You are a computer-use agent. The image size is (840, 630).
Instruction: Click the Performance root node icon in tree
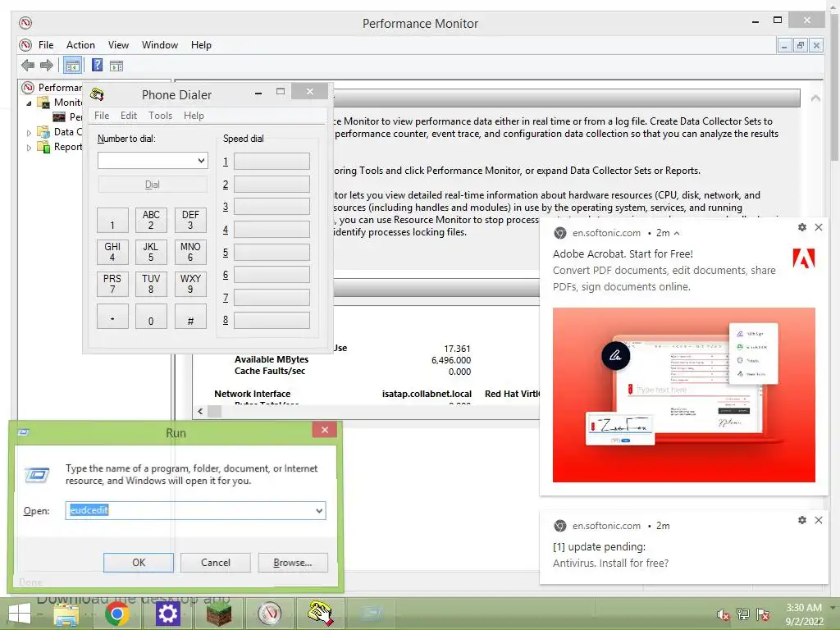click(28, 87)
